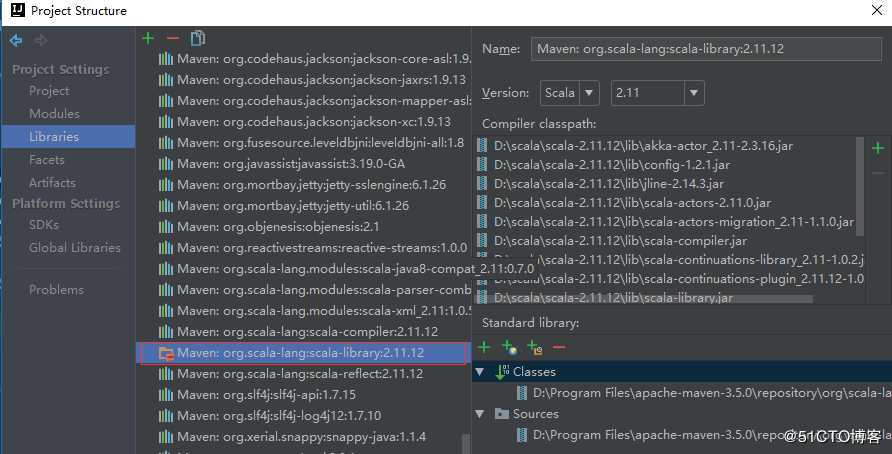The width and height of the screenshot is (892, 454).
Task: Open the SDKs platform settings
Action: [x=44, y=225]
